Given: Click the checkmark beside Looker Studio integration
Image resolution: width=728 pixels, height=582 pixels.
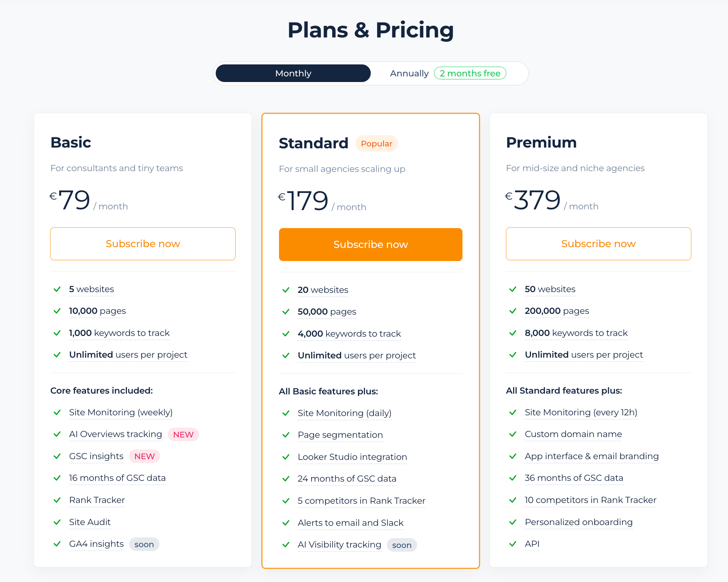Looking at the screenshot, I should [286, 457].
